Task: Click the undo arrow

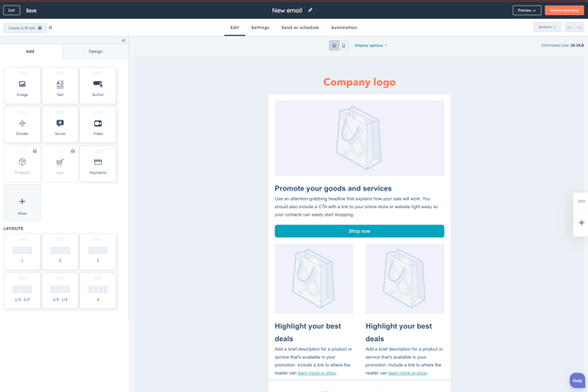Action: click(569, 27)
